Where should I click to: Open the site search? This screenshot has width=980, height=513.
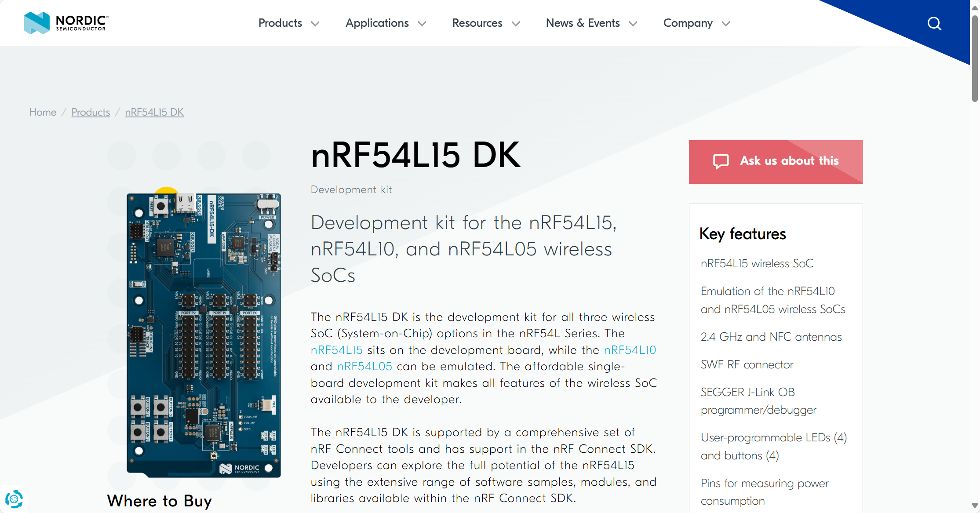(934, 23)
